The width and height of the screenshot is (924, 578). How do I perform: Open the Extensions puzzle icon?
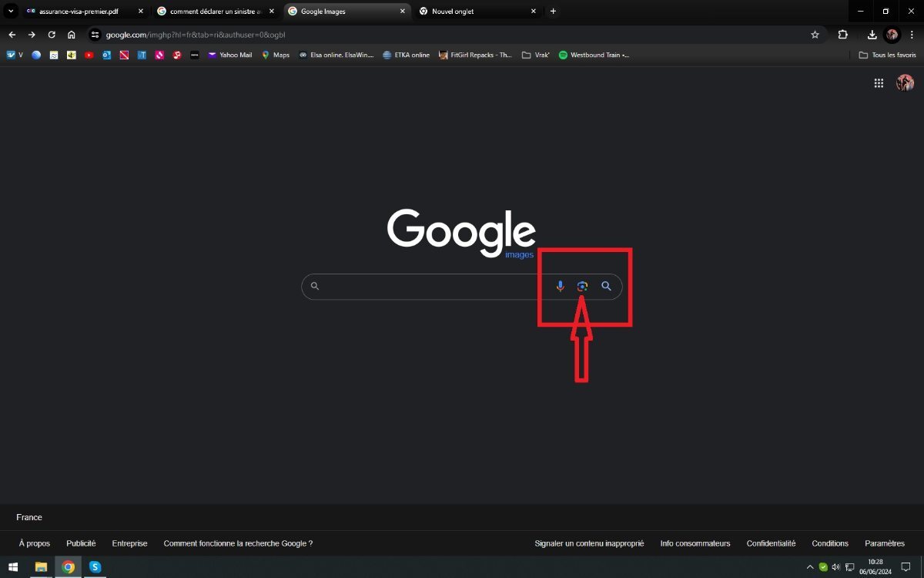(842, 35)
